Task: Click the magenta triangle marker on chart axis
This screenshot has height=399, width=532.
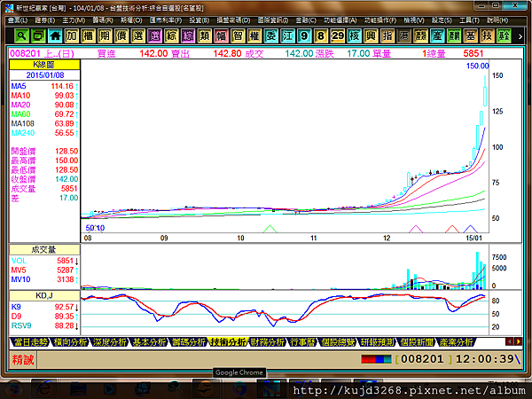Action: tap(416, 229)
